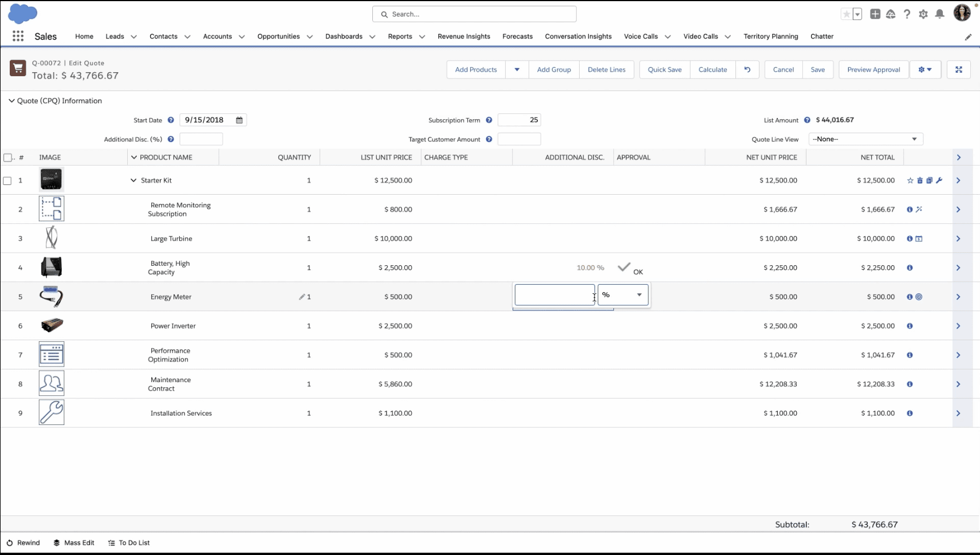Screen dimensions: 980x555
Task: Toggle the select-all rows checkbox in header
Action: click(x=7, y=158)
